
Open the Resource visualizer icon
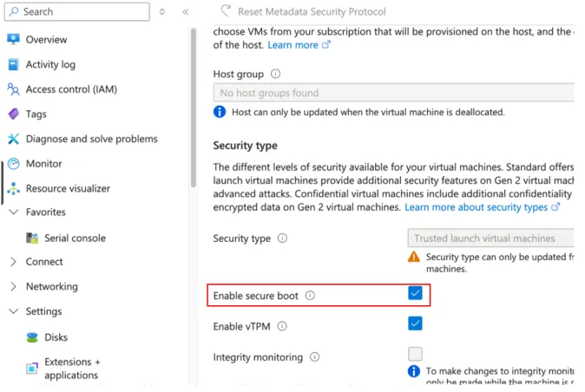click(13, 188)
